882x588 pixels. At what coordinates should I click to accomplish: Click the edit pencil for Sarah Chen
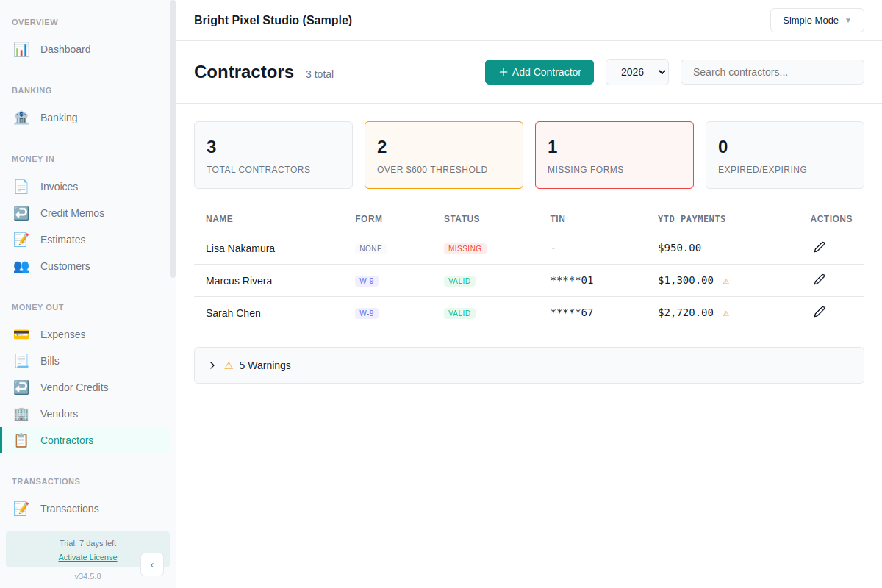(820, 312)
